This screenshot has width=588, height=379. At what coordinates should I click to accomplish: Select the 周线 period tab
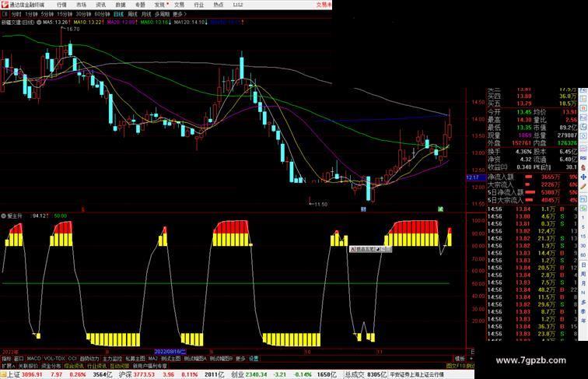pos(132,14)
